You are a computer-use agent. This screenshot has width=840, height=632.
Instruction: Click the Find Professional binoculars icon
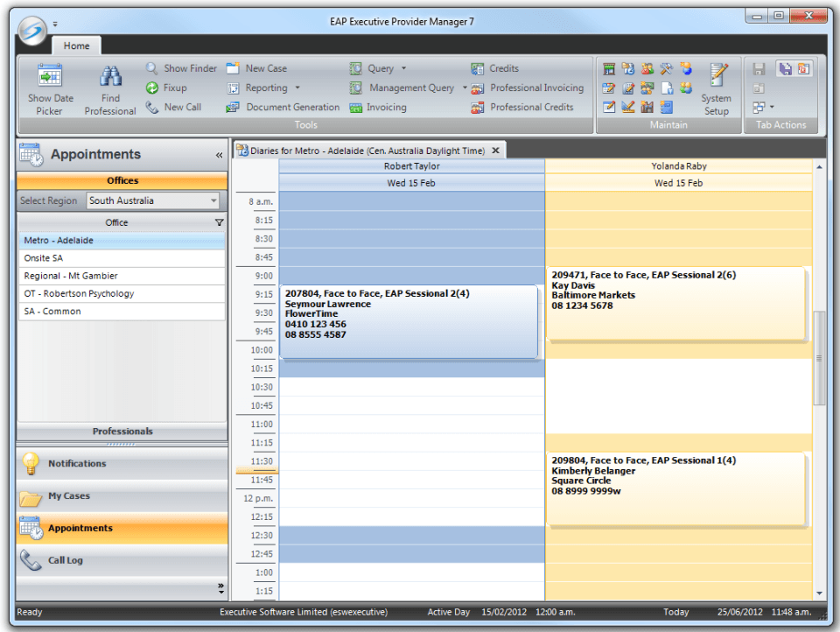110,76
